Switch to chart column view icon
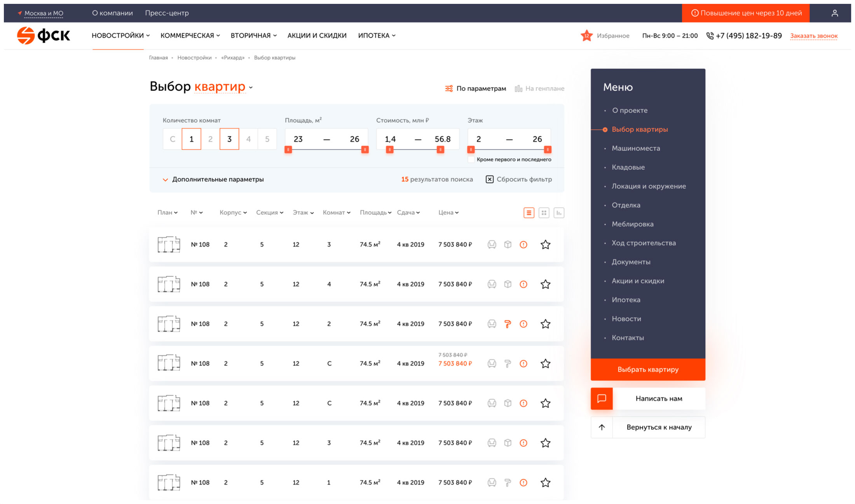Image resolution: width=855 pixels, height=504 pixels. [x=559, y=213]
